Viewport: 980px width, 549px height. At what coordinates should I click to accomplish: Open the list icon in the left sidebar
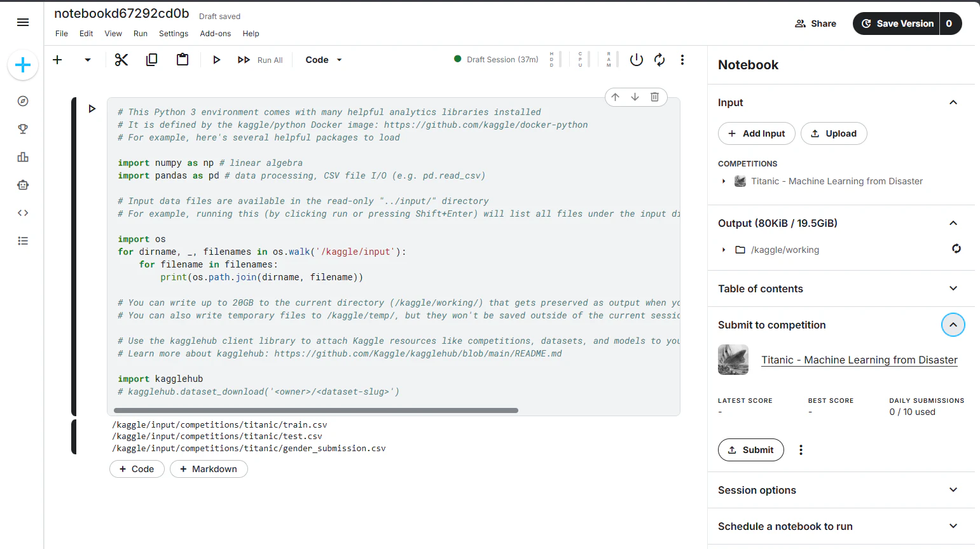click(x=23, y=241)
